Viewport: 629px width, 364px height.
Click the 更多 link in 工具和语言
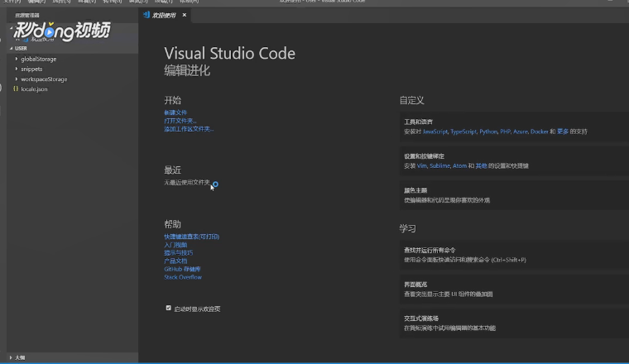point(563,132)
